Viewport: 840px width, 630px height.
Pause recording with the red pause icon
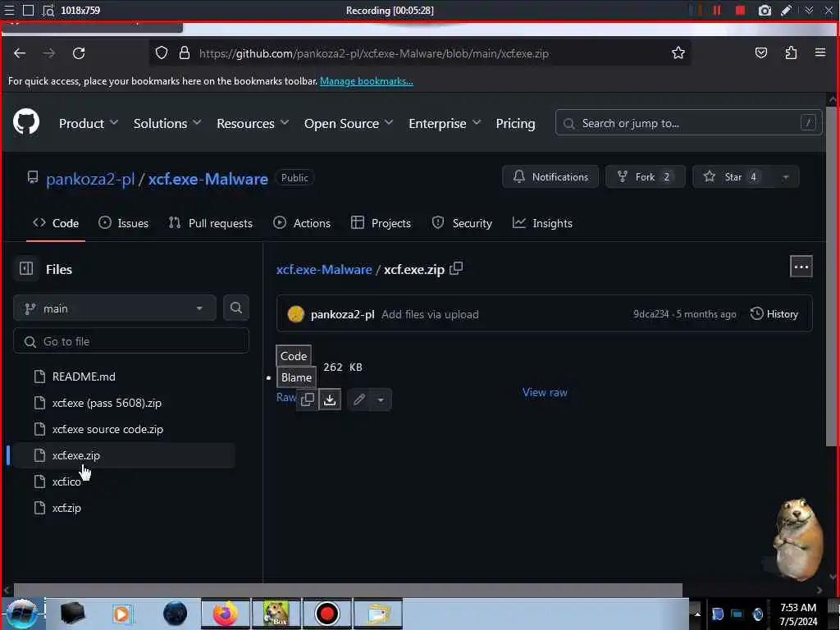tap(716, 10)
